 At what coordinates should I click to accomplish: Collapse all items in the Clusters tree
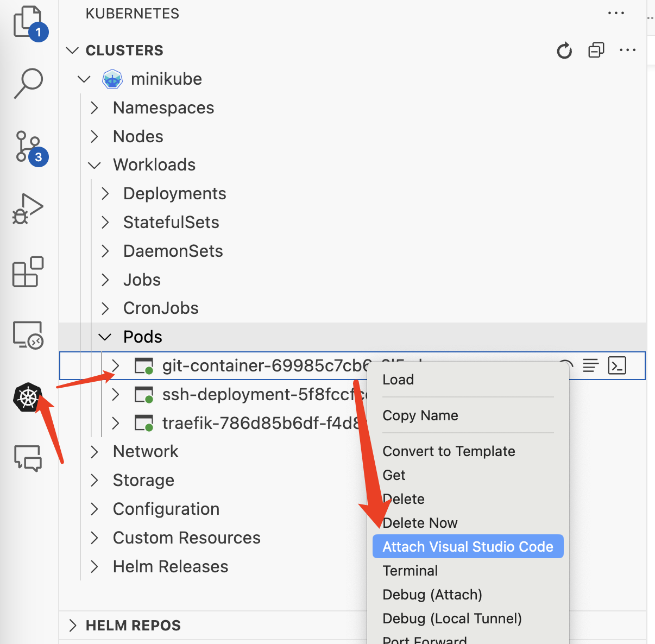click(596, 50)
